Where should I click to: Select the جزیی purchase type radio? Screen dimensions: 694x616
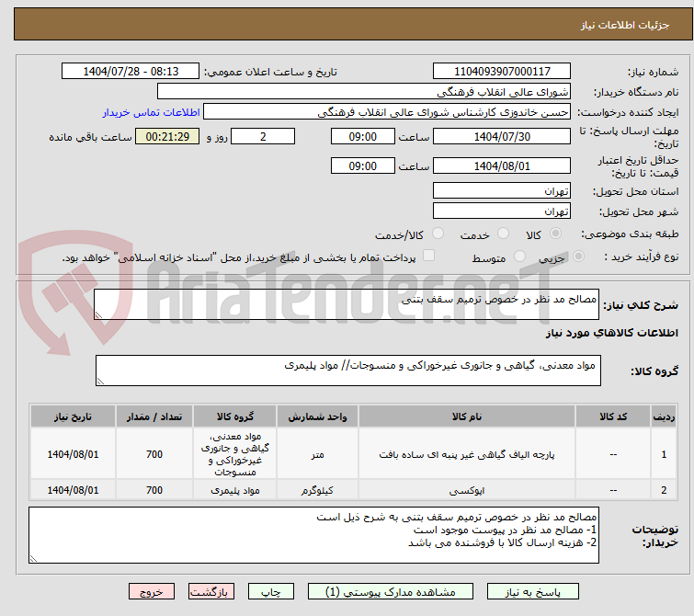tap(578, 256)
